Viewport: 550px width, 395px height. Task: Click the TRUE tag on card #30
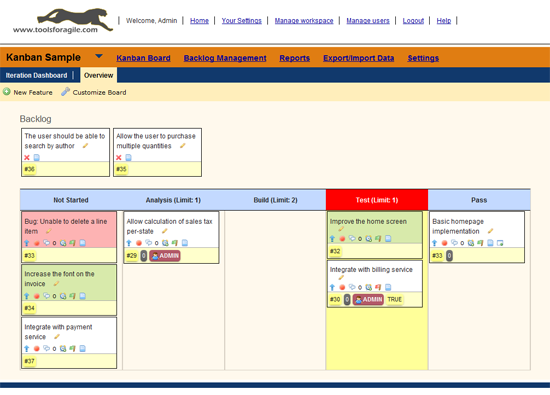[x=395, y=300]
